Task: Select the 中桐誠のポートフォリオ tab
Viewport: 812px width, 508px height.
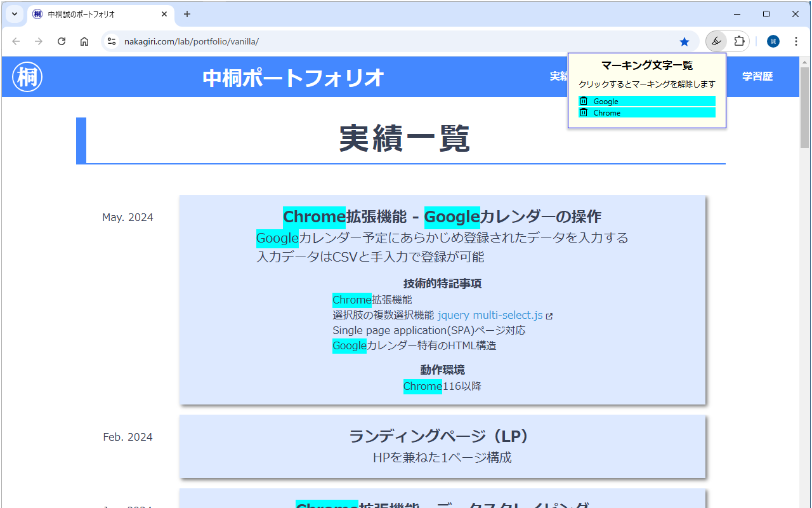Action: (x=100, y=14)
